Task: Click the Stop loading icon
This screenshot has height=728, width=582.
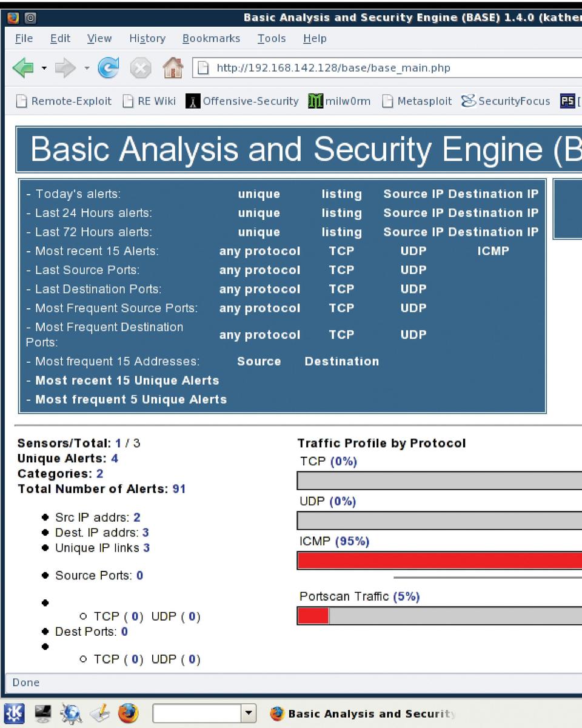Action: [x=141, y=68]
